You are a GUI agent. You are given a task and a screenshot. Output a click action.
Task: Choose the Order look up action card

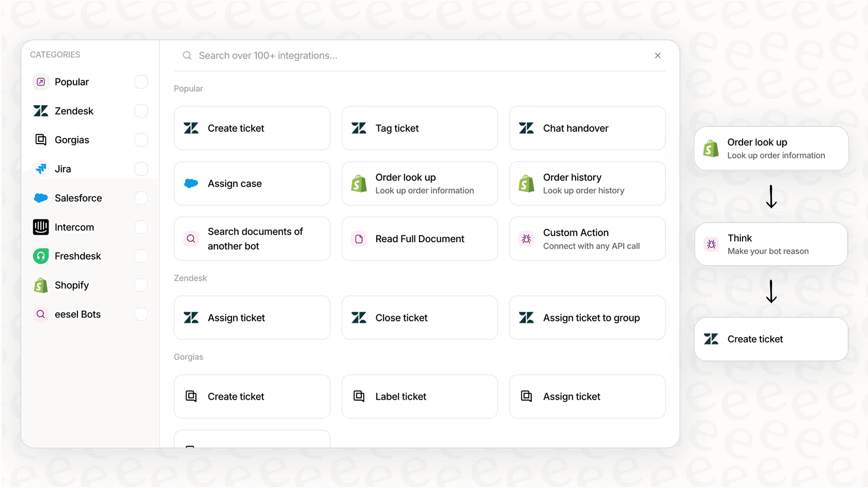(x=420, y=183)
